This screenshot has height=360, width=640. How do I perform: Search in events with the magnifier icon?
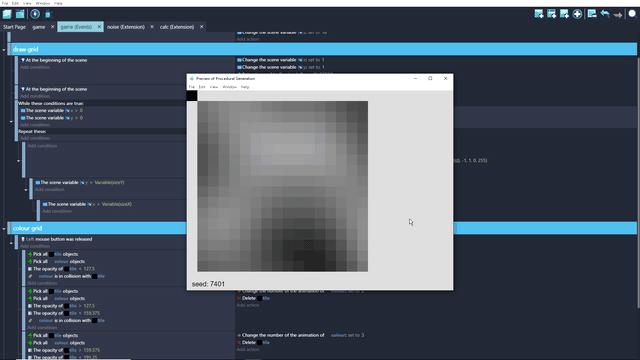(x=632, y=14)
